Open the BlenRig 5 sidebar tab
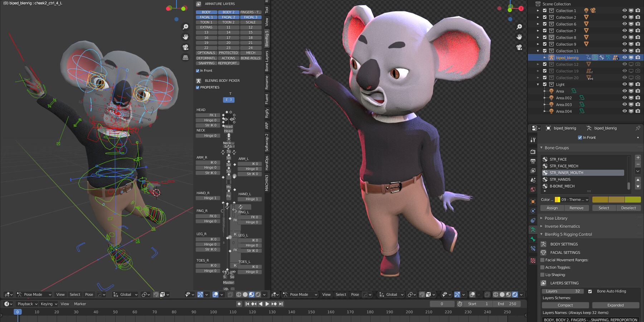This screenshot has height=322, width=644. pos(267,39)
